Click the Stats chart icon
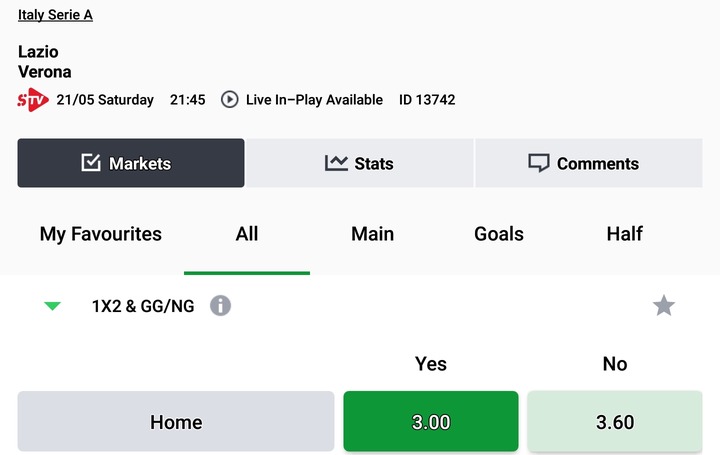The image size is (720, 455). pyautogui.click(x=336, y=163)
